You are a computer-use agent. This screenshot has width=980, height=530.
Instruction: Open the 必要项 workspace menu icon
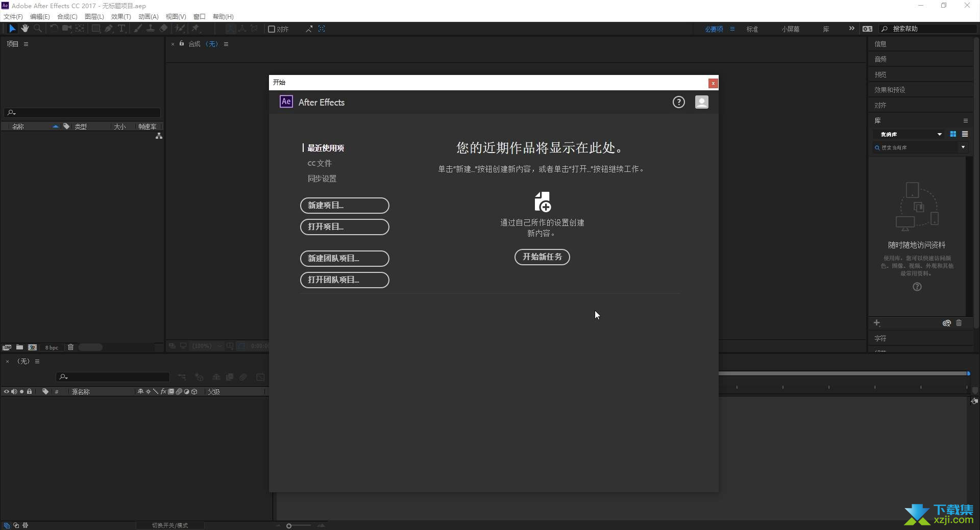click(732, 29)
